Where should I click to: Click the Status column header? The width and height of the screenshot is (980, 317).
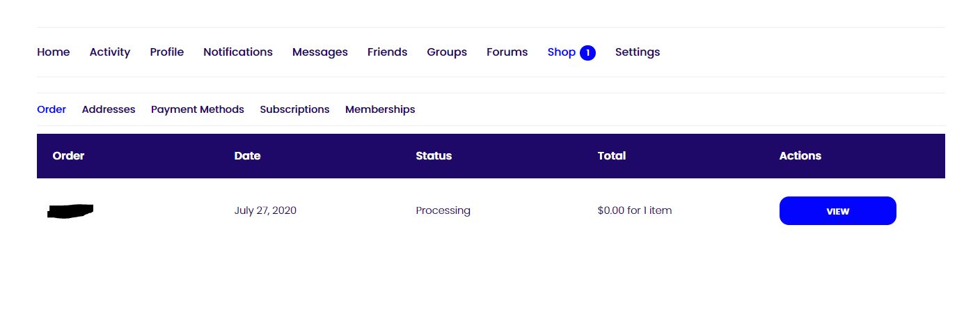coord(434,156)
